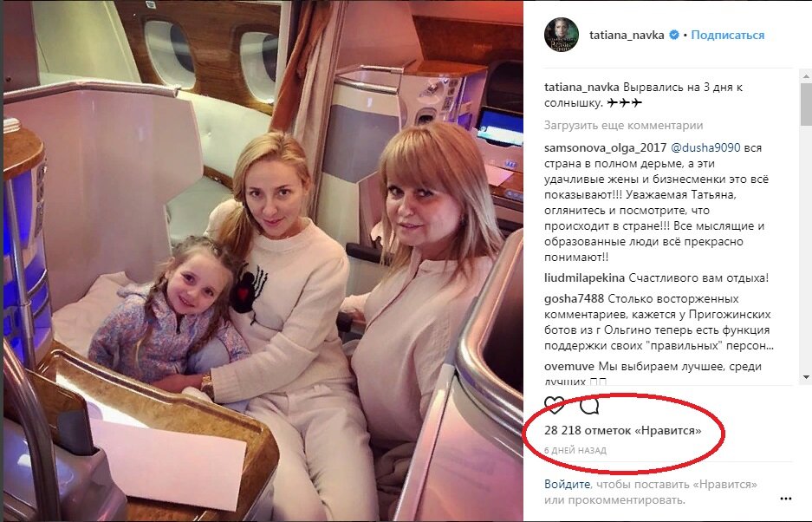Open the liudmilapekina commenter profile
Viewport: 812px width, 522px height.
tap(585, 277)
